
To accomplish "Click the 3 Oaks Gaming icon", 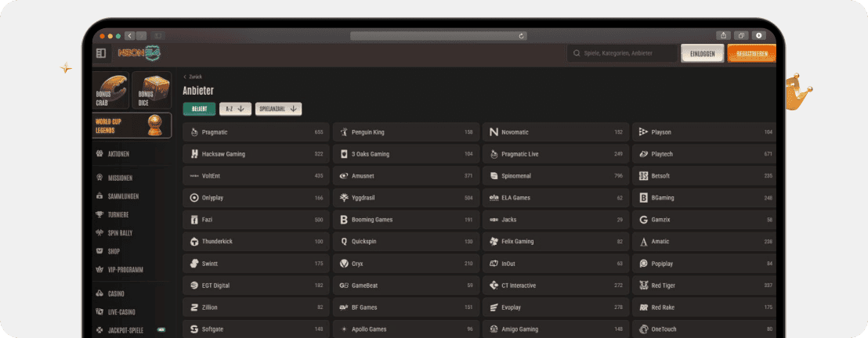I will [344, 154].
